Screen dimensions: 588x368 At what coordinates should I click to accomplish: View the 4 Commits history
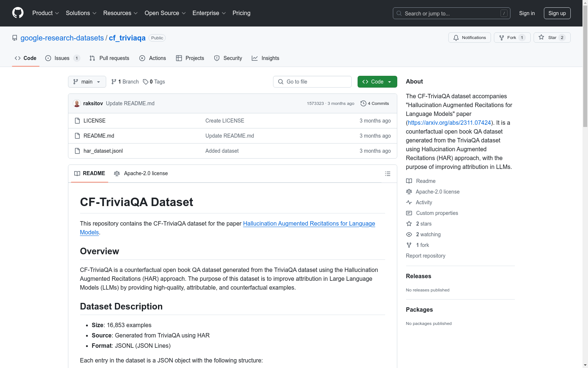[374, 103]
